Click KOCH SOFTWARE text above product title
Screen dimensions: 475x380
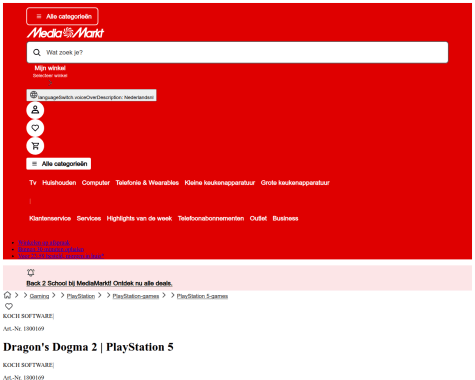(x=28, y=316)
